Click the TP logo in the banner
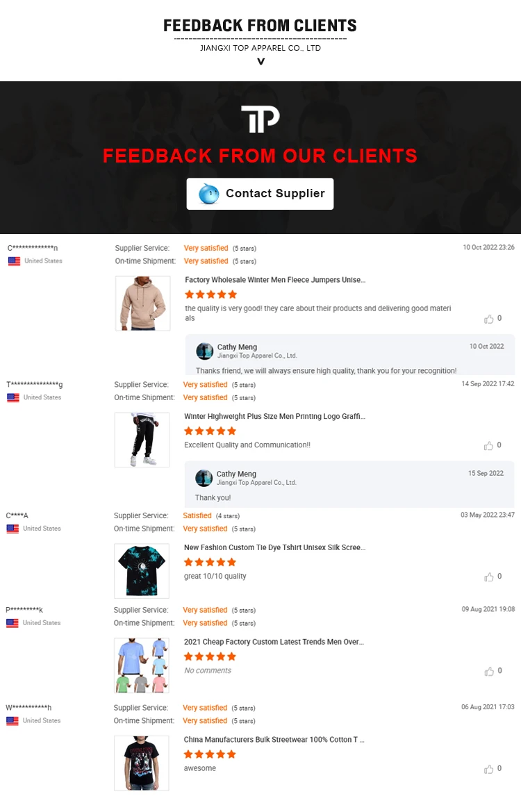Screen dimensions: 521x812 tap(260, 119)
